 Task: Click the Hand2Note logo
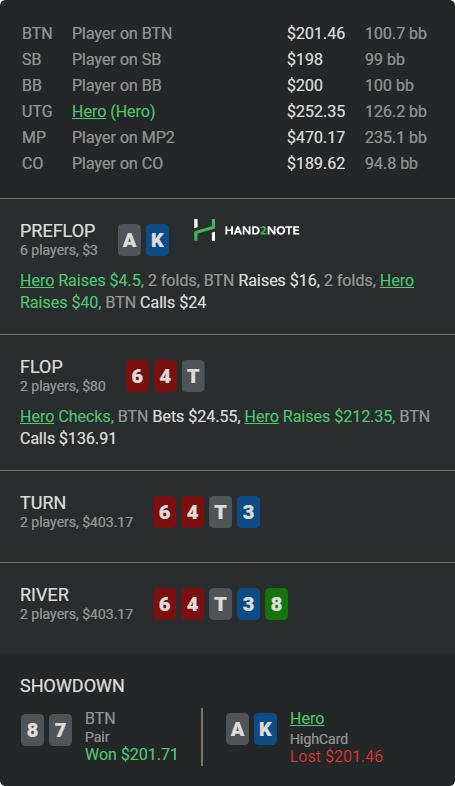tap(247, 230)
